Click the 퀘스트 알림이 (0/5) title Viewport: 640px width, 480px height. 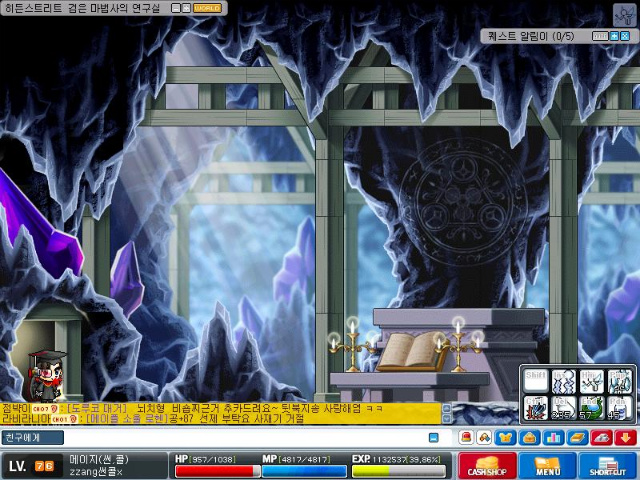[531, 36]
